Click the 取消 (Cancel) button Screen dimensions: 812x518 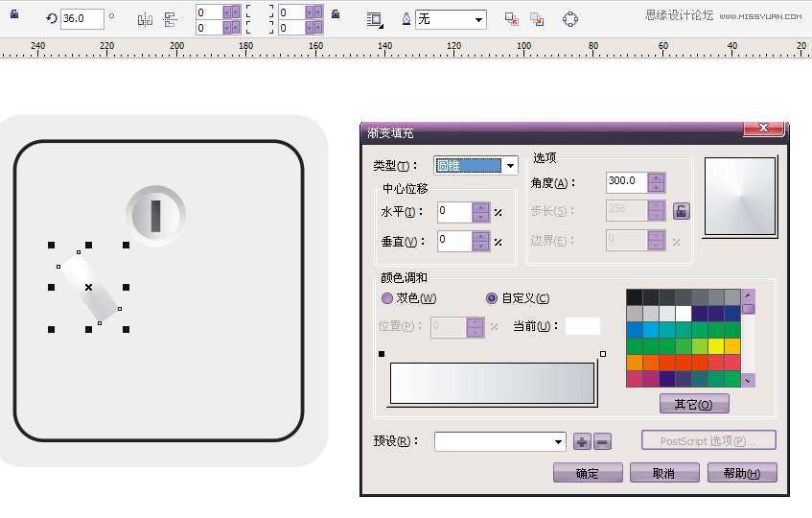coord(663,473)
